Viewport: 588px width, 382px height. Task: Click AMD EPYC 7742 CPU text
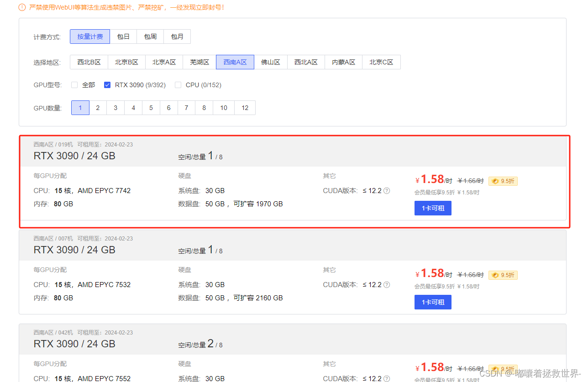[104, 191]
